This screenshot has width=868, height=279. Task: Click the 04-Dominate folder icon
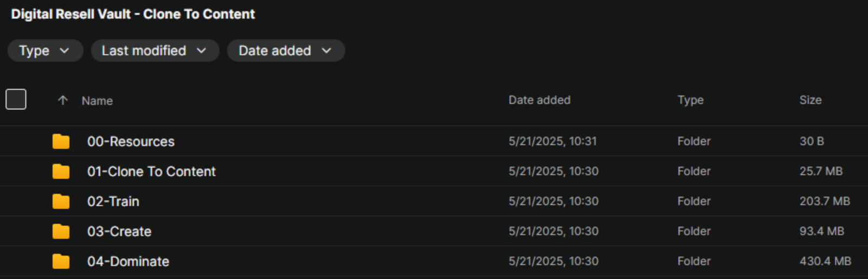pyautogui.click(x=61, y=262)
